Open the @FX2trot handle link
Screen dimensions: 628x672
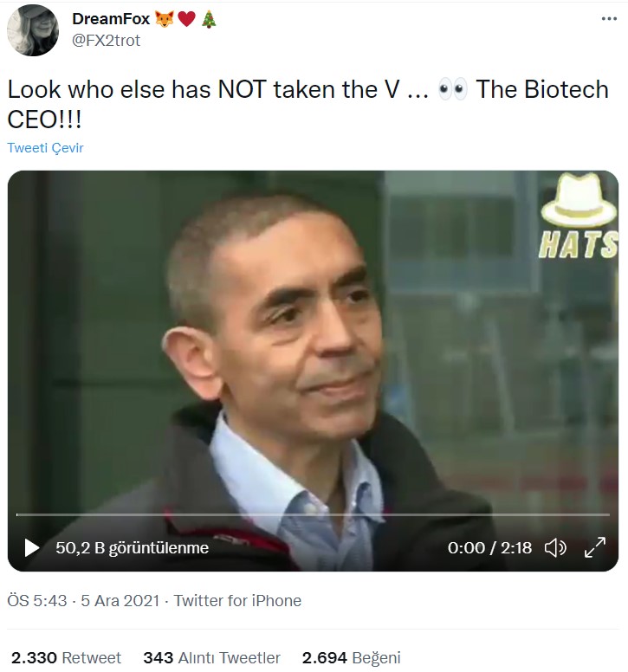coord(106,41)
